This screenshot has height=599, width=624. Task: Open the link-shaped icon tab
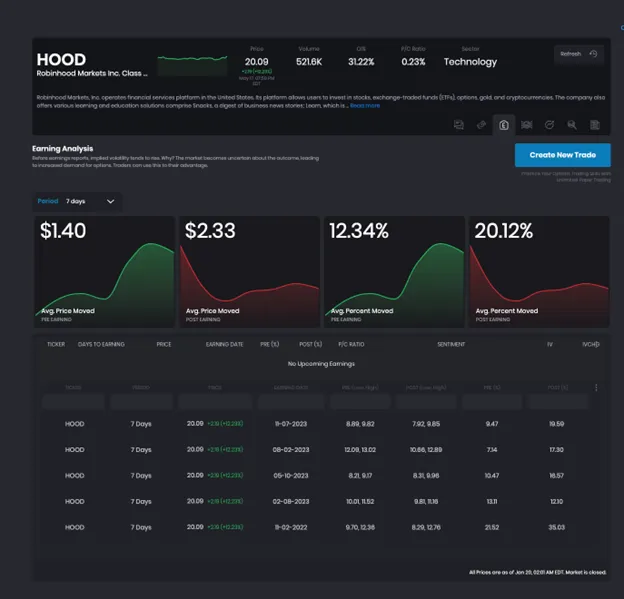481,125
